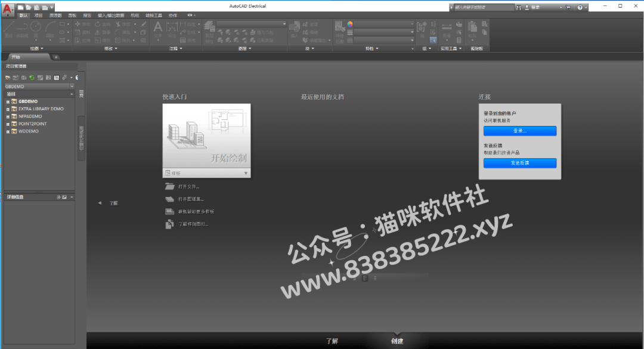Expand the Properties (特性) panel dropdown
The image size is (644, 349).
pyautogui.click(x=371, y=48)
